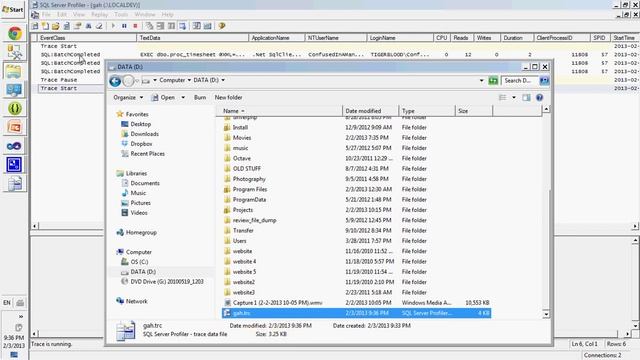The width and height of the screenshot is (640, 360).
Task: Open the Help menu in SQL Server Profiler
Action: click(x=167, y=15)
